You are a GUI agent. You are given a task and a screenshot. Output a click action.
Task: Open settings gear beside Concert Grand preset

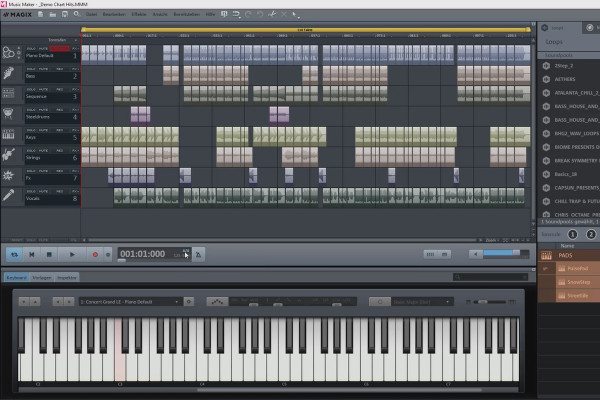[189, 302]
